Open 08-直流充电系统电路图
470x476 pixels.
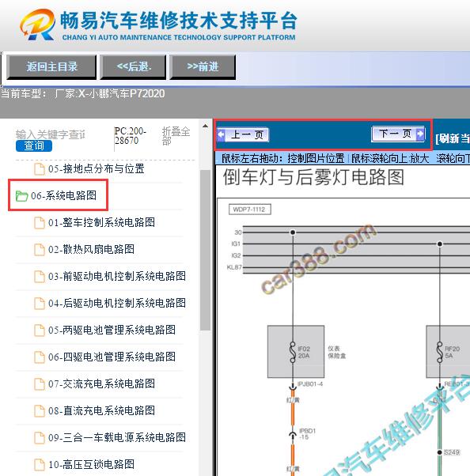click(x=101, y=410)
